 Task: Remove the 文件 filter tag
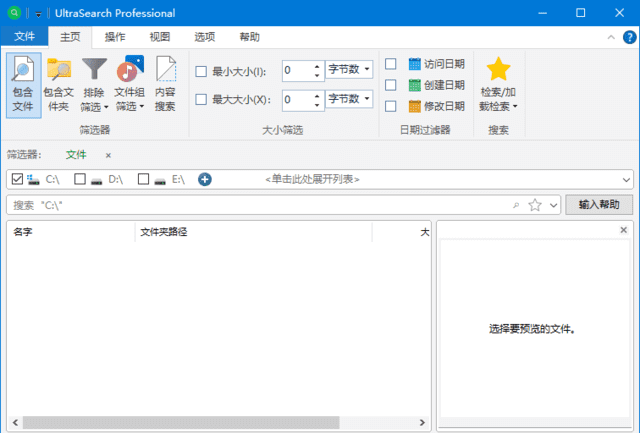click(108, 155)
